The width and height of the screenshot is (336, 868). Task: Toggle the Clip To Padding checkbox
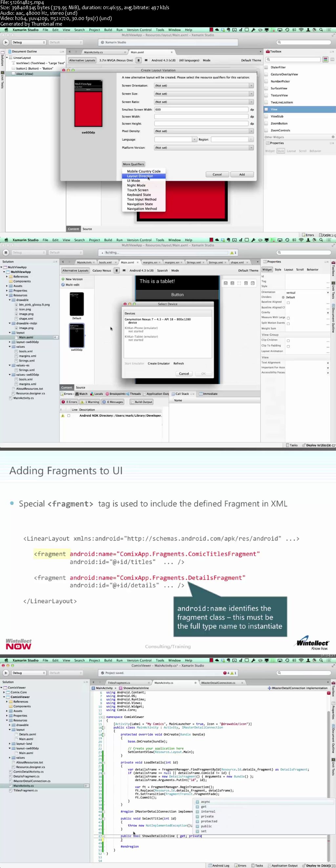[x=288, y=346]
